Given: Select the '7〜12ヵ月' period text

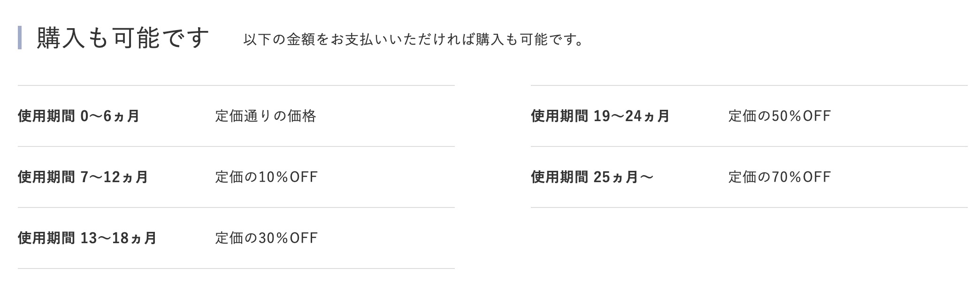Looking at the screenshot, I should click(114, 177).
